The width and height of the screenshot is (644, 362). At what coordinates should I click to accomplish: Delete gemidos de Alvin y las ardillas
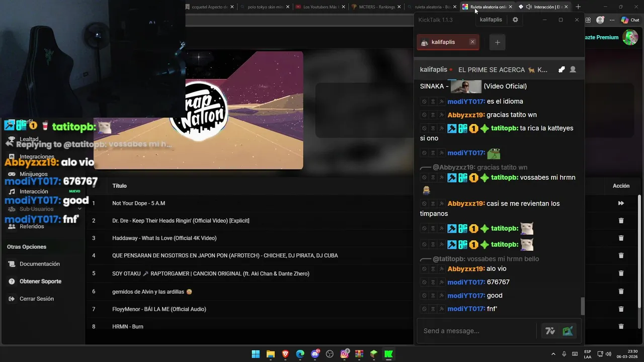(621, 291)
